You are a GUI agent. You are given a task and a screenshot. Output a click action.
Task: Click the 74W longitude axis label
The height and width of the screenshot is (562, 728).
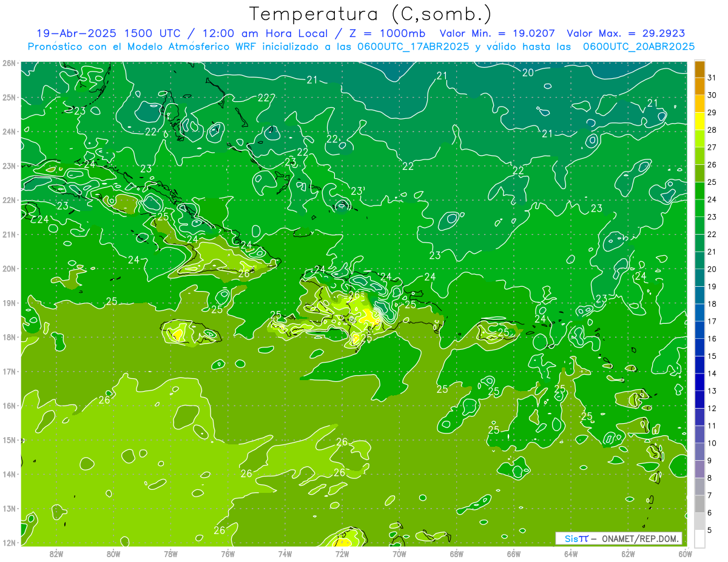pos(285,554)
